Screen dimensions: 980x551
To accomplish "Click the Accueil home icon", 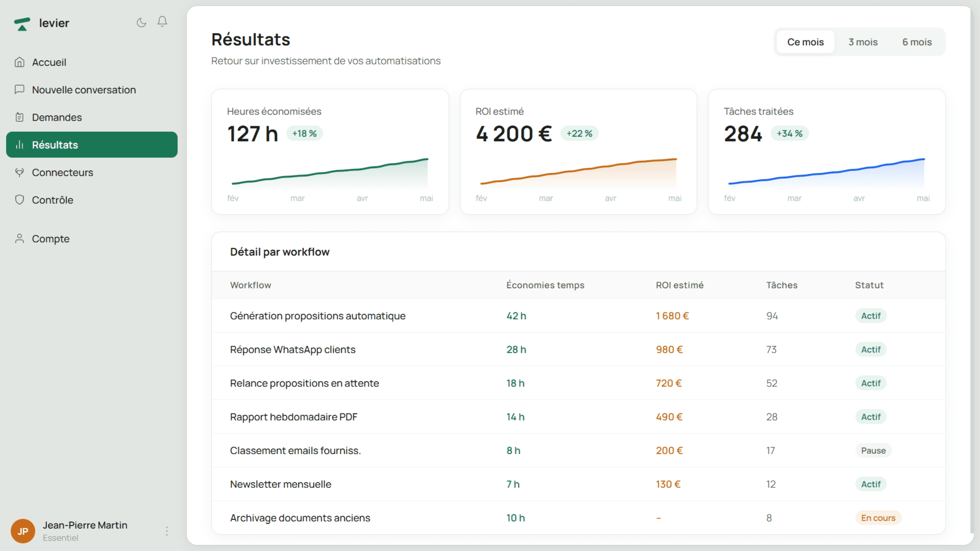I will pos(20,62).
